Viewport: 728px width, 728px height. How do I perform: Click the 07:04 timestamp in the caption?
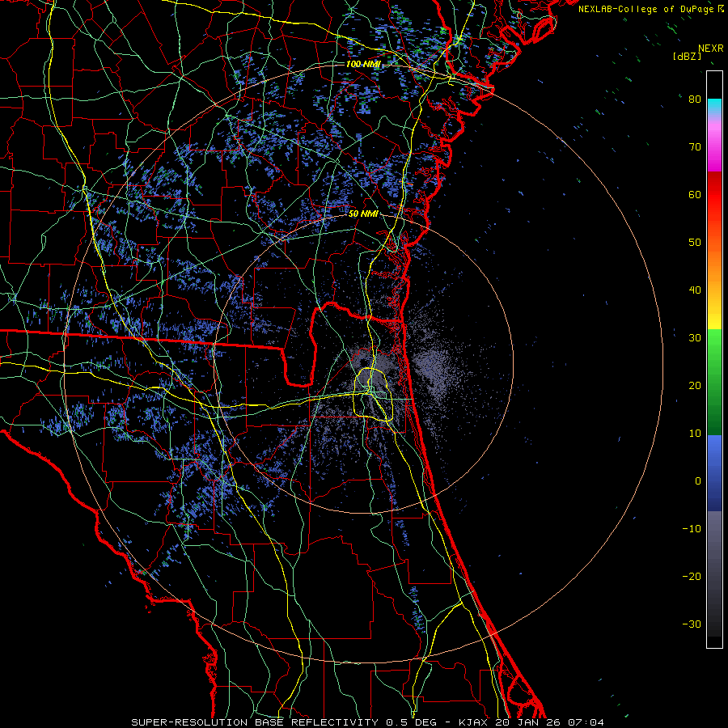click(587, 722)
